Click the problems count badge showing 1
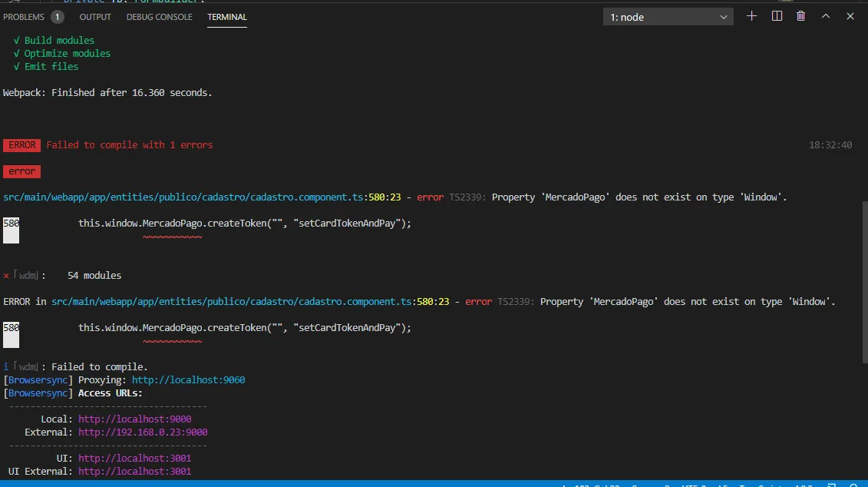 (x=58, y=17)
